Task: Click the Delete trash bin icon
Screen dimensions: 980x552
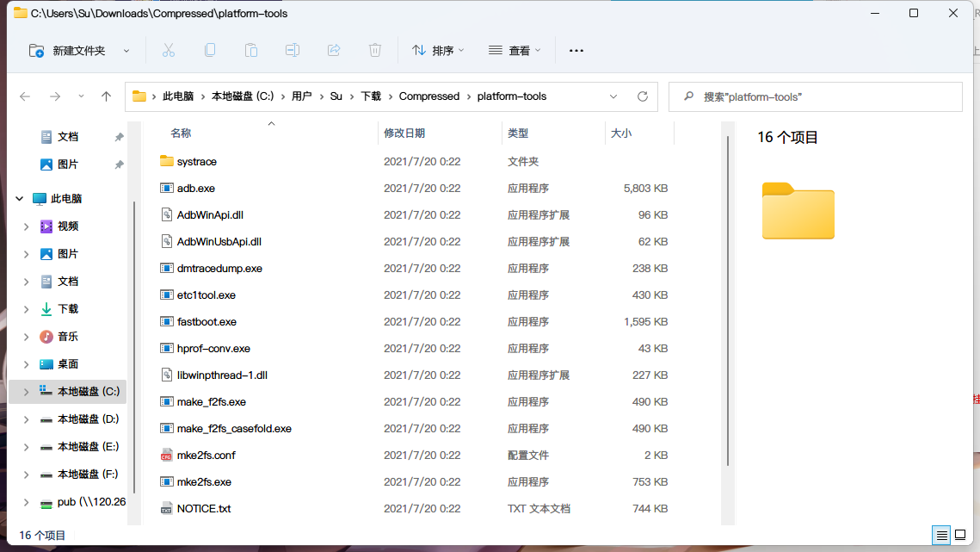Action: 375,50
